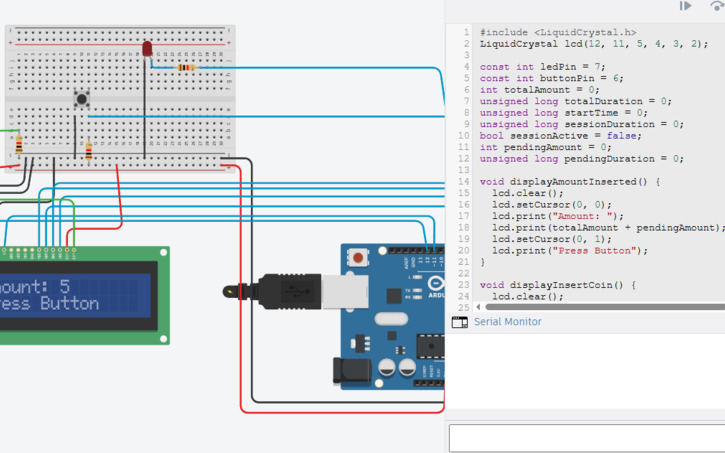This screenshot has height=453, width=725.
Task: Click the 'lcd.print("Amount: ");' line
Action: pos(558,216)
